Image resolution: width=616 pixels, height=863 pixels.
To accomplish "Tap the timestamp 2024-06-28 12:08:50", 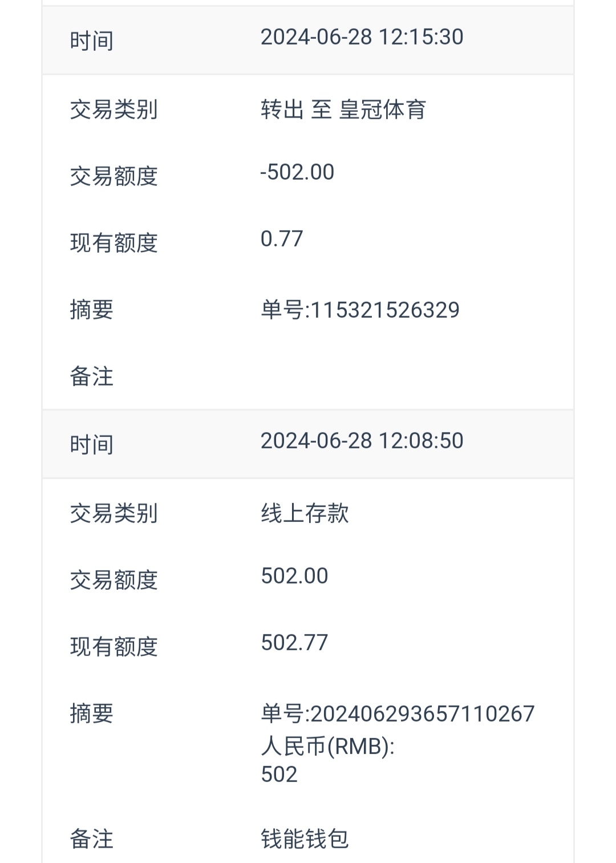I will point(362,441).
